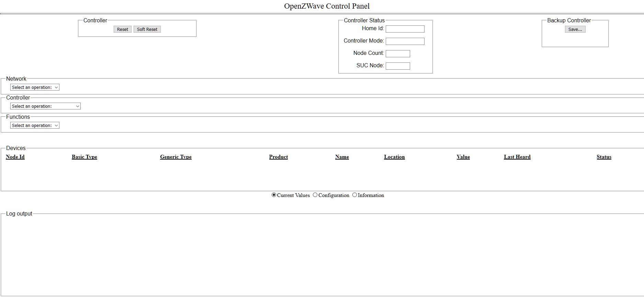Focus the SUC Node field

pos(398,66)
